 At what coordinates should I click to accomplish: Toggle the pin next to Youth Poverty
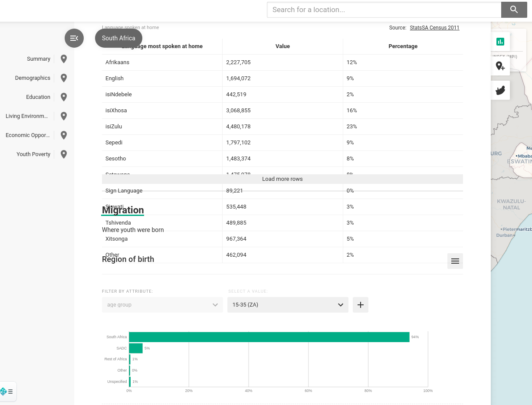[x=64, y=154]
